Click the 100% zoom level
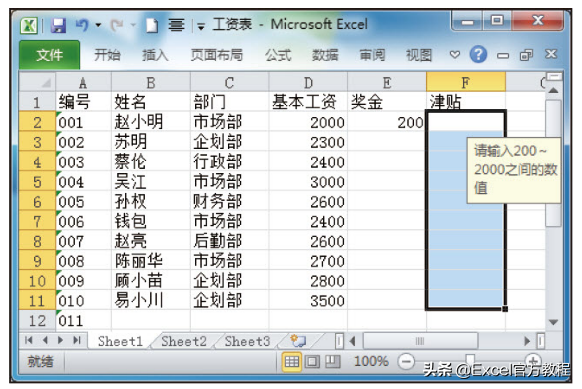Screen dimensions: 582x389 pyautogui.click(x=371, y=361)
